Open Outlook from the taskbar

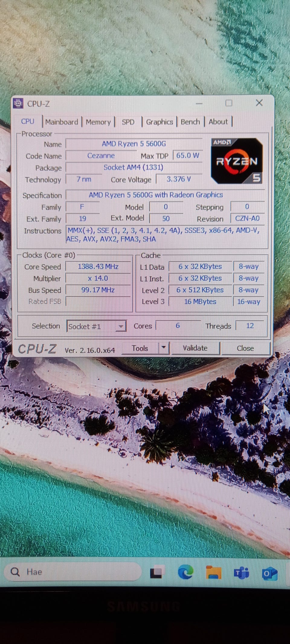(x=270, y=573)
